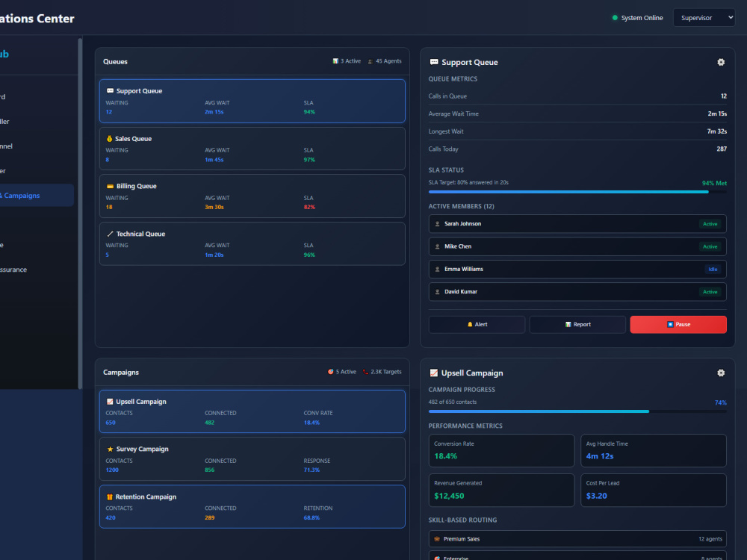Viewport: 747px width, 560px height.
Task: Pause the Support Queue
Action: pos(678,324)
